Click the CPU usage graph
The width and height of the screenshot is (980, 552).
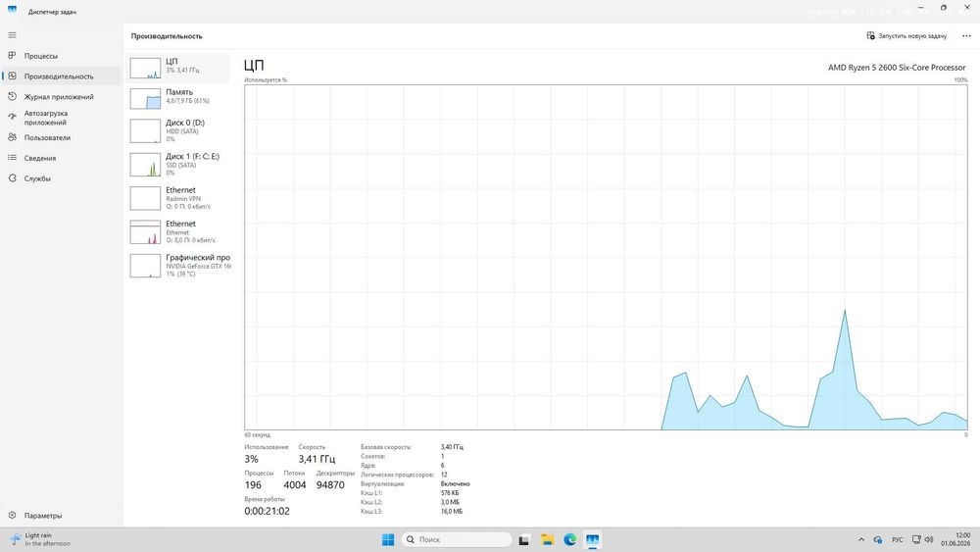(x=606, y=257)
